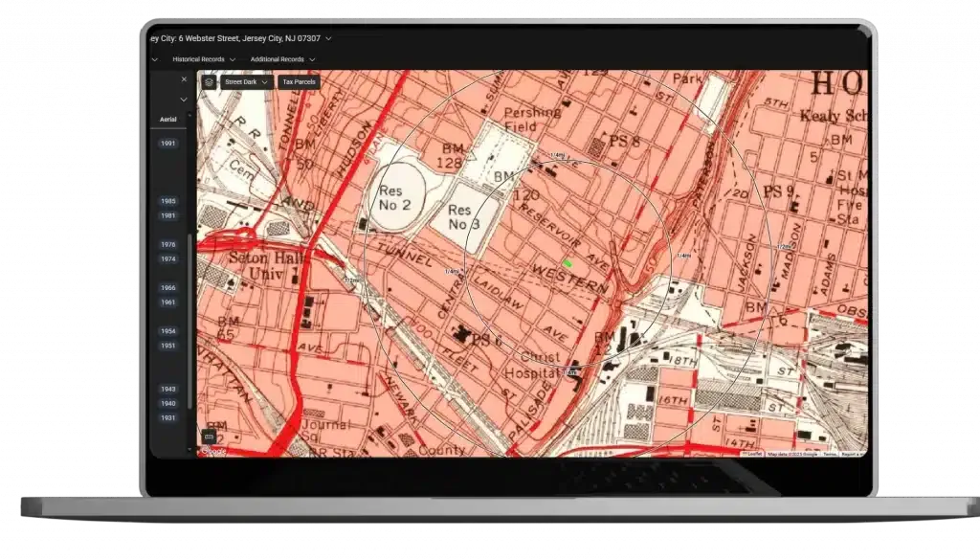Screen dimensions: 980x560
Task: Open the Street Dark basemap dropdown
Action: (246, 82)
